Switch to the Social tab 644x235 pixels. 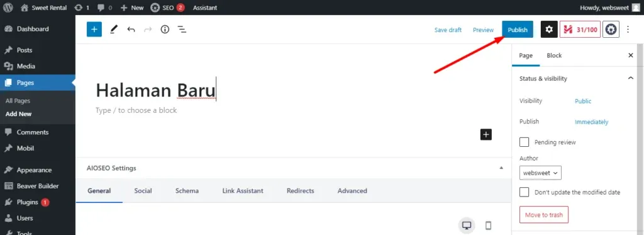[x=143, y=190]
